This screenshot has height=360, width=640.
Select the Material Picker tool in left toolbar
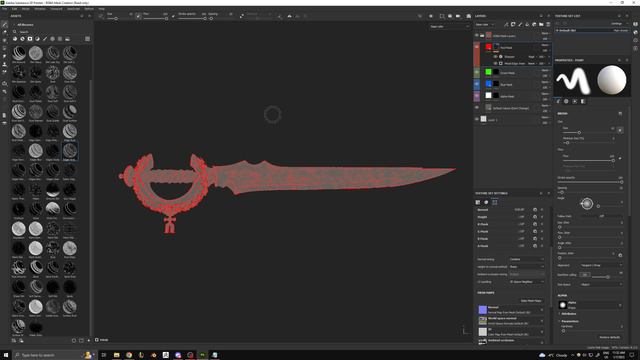point(4,72)
